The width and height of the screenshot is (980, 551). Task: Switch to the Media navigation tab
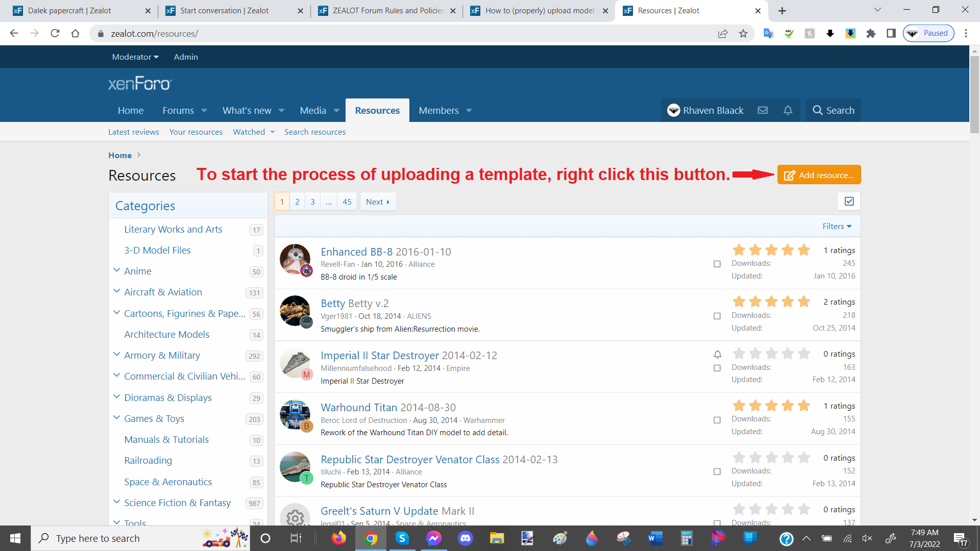(313, 110)
